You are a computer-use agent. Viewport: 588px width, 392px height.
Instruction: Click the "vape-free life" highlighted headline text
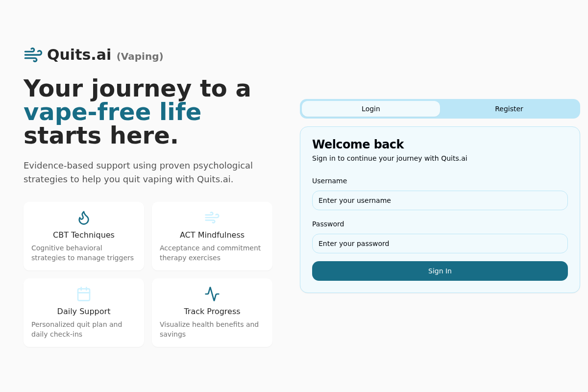click(112, 112)
